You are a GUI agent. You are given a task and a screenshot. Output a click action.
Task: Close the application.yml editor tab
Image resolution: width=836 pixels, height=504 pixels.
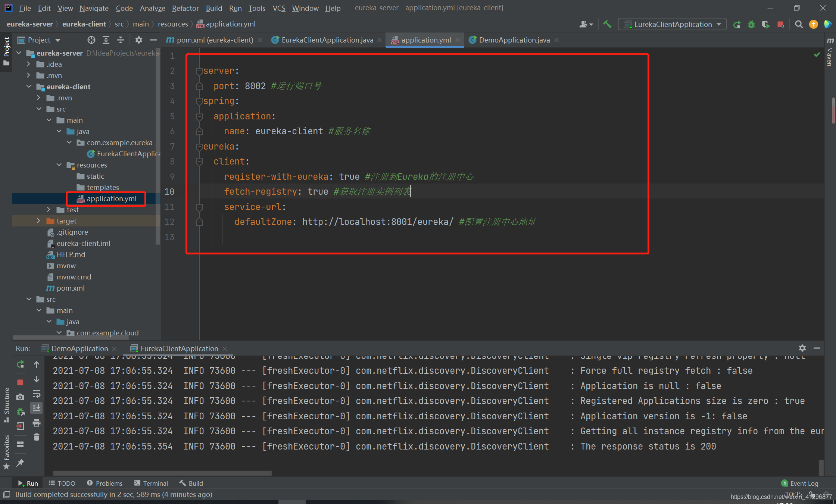pos(458,40)
